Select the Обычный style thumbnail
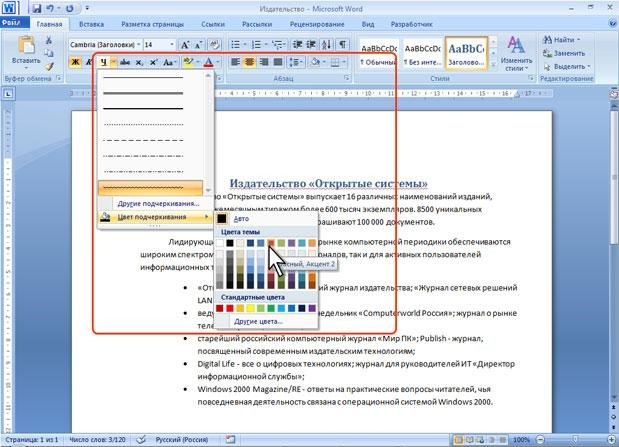 coord(378,53)
